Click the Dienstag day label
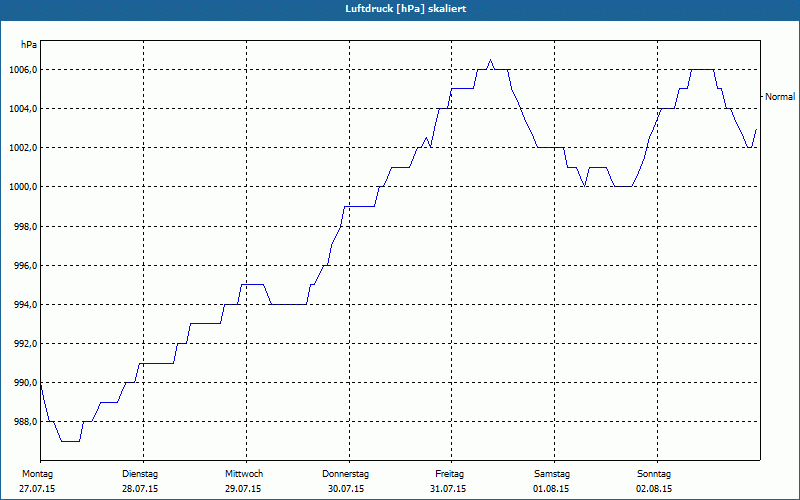This screenshot has height=500, width=800. click(x=140, y=474)
